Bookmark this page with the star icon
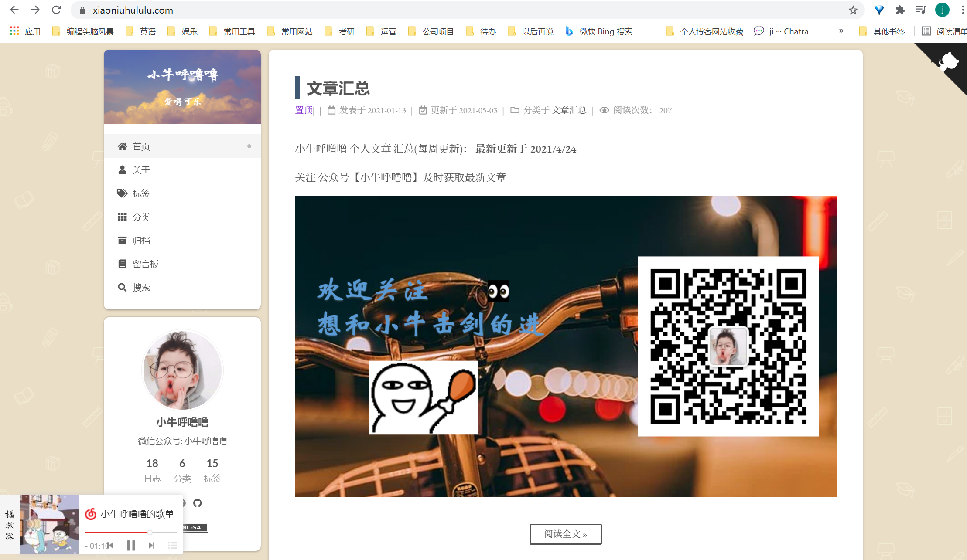This screenshot has height=560, width=967. [853, 10]
